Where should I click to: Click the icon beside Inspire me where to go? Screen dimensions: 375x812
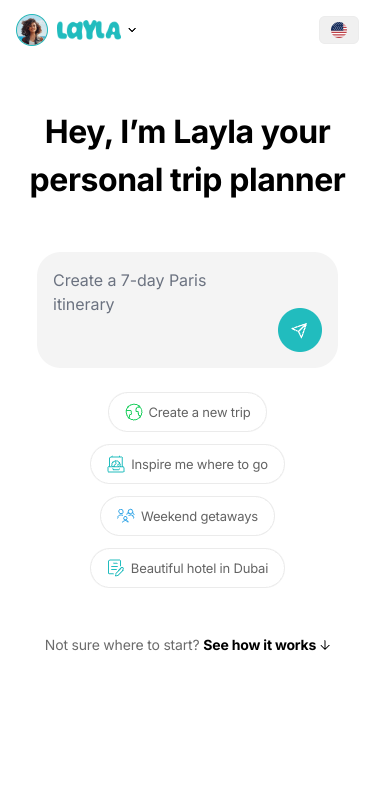tap(116, 464)
